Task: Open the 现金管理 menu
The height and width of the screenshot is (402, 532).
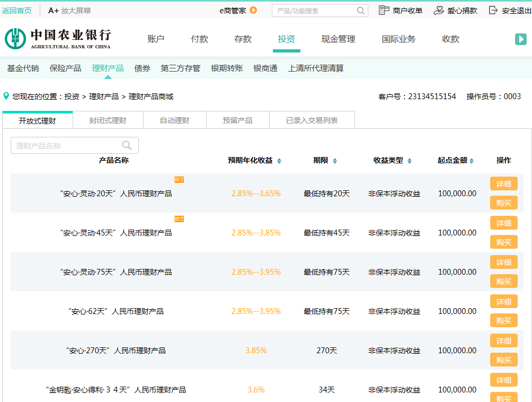Action: pos(338,39)
